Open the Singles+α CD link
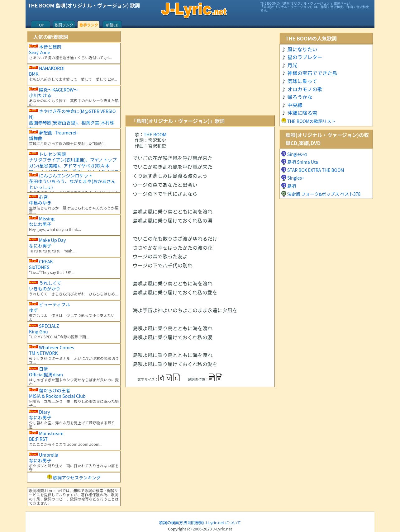This screenshot has height=532, width=400. 297,154
